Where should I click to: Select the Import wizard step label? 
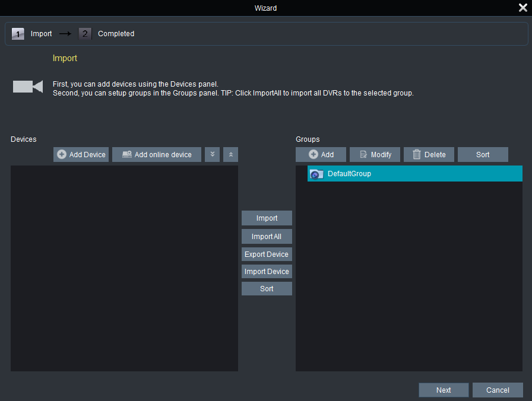click(41, 34)
